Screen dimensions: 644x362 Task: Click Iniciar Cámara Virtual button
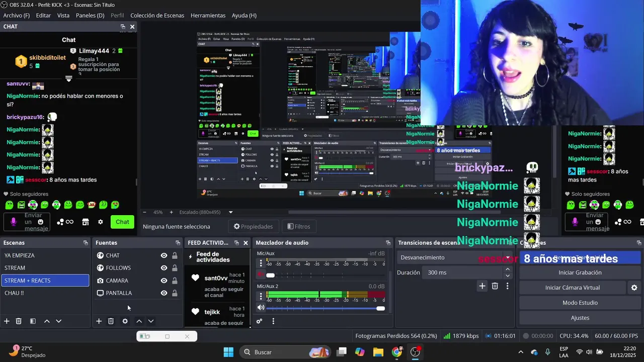coord(573,288)
